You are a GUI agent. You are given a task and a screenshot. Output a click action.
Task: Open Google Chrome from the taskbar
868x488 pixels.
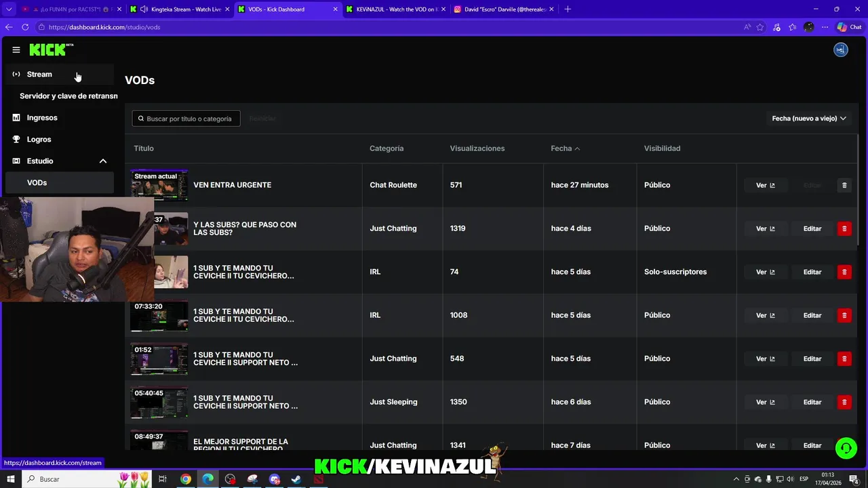click(185, 479)
